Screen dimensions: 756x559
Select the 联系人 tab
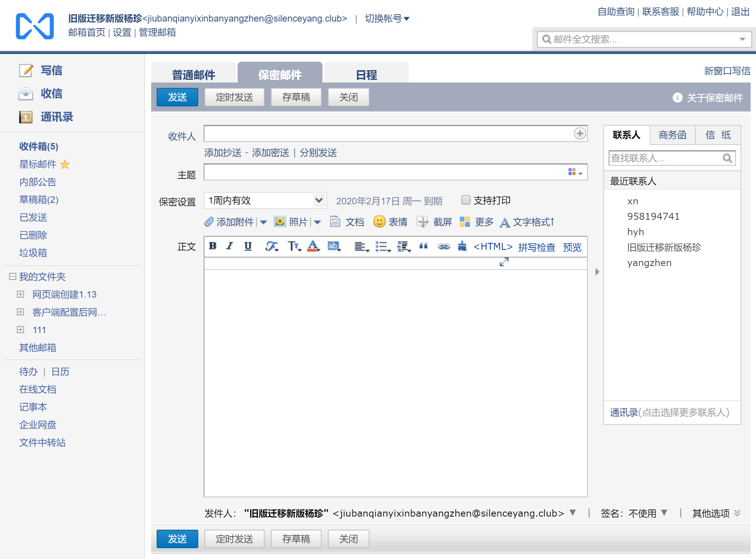(x=626, y=135)
